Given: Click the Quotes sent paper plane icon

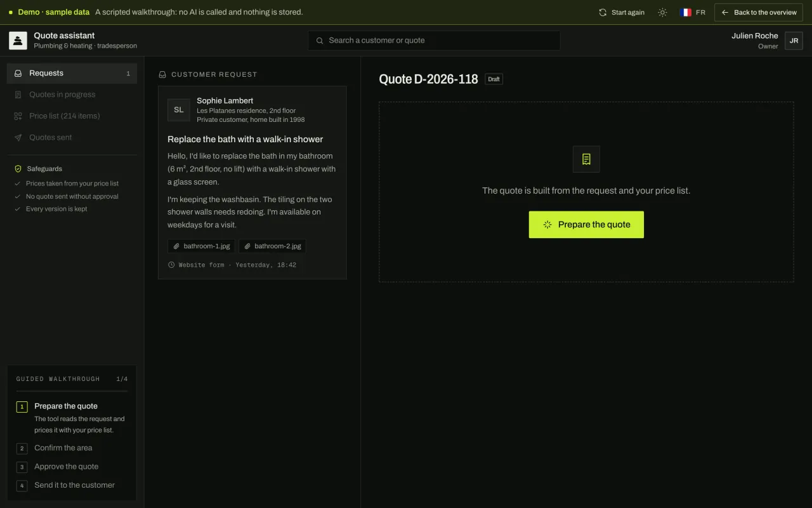Looking at the screenshot, I should pyautogui.click(x=18, y=137).
